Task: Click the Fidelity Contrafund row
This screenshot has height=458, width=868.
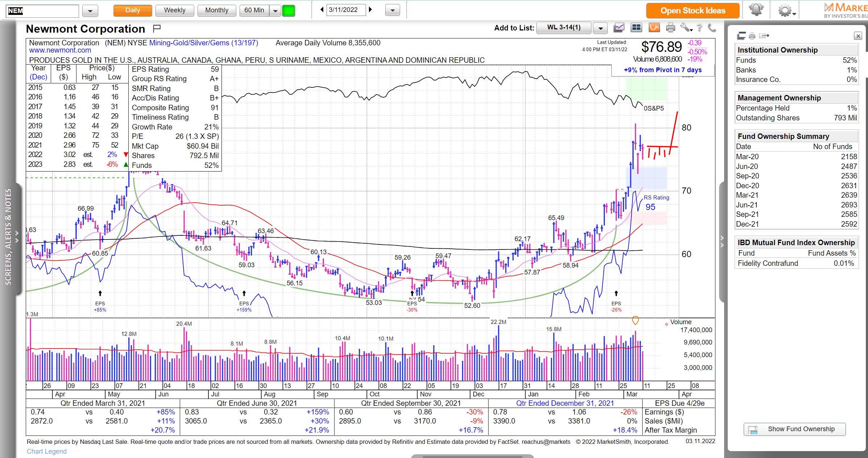Action: click(796, 263)
